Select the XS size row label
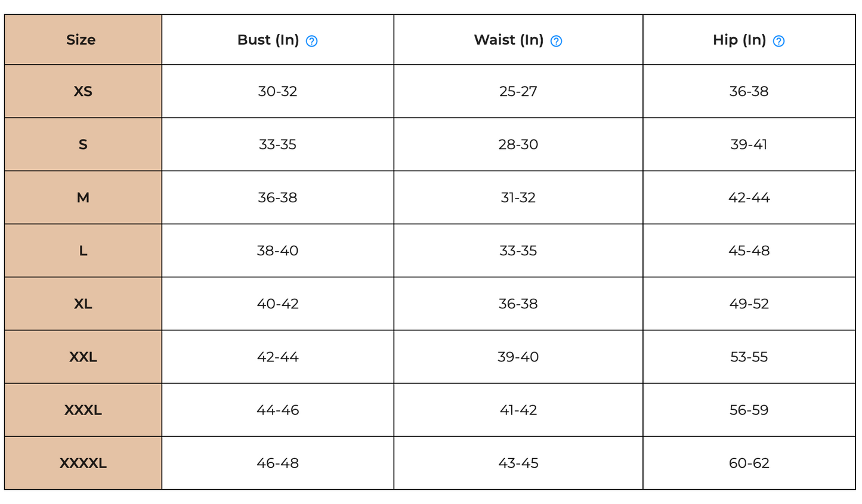This screenshot has width=862, height=504. click(x=83, y=91)
